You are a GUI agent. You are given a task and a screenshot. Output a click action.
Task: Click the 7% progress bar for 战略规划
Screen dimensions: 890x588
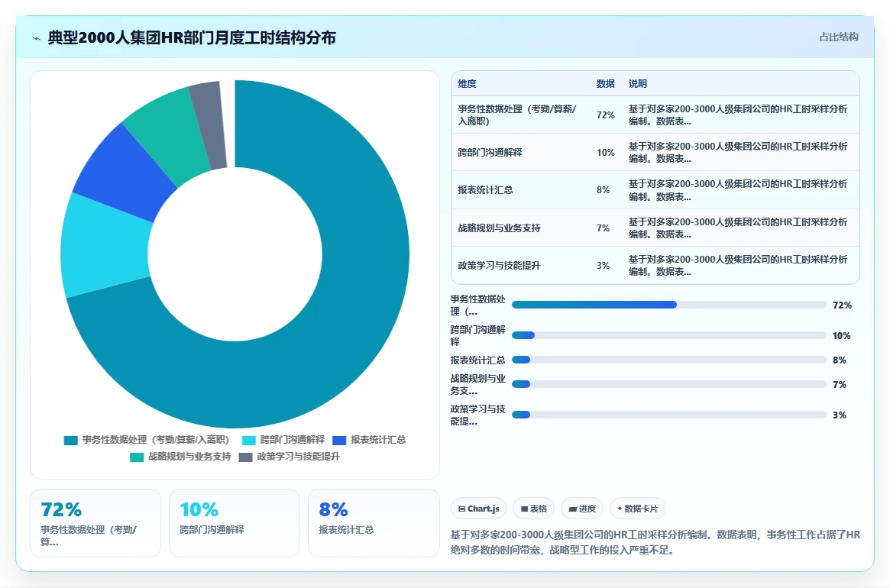(668, 384)
